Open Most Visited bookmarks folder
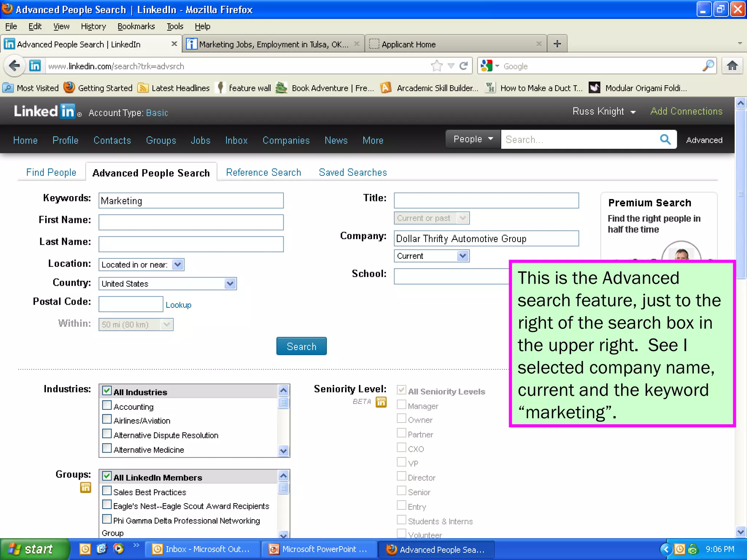The width and height of the screenshot is (747, 560). (x=31, y=88)
